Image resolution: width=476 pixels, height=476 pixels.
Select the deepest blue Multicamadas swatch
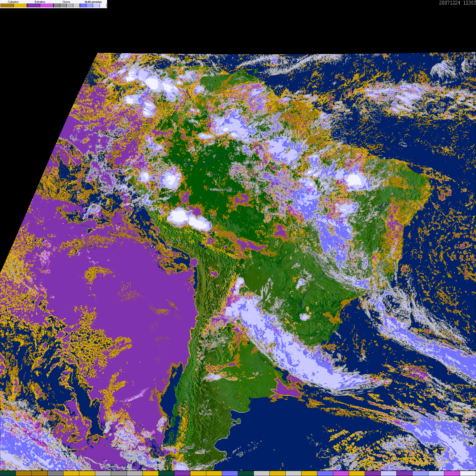pyautogui.click(x=83, y=5)
